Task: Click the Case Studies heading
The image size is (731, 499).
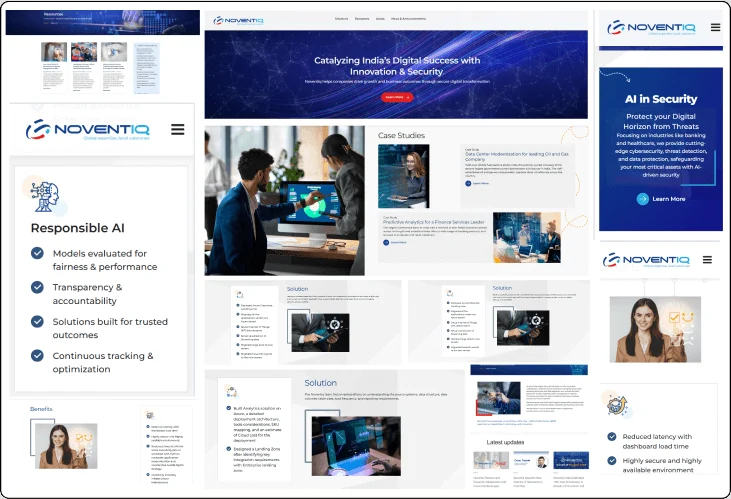Action: pos(401,135)
